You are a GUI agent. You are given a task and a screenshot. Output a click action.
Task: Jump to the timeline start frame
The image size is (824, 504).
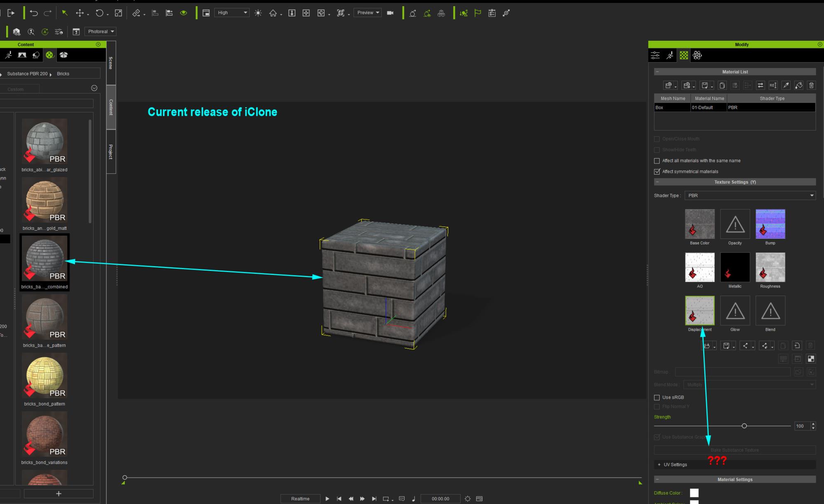point(339,499)
